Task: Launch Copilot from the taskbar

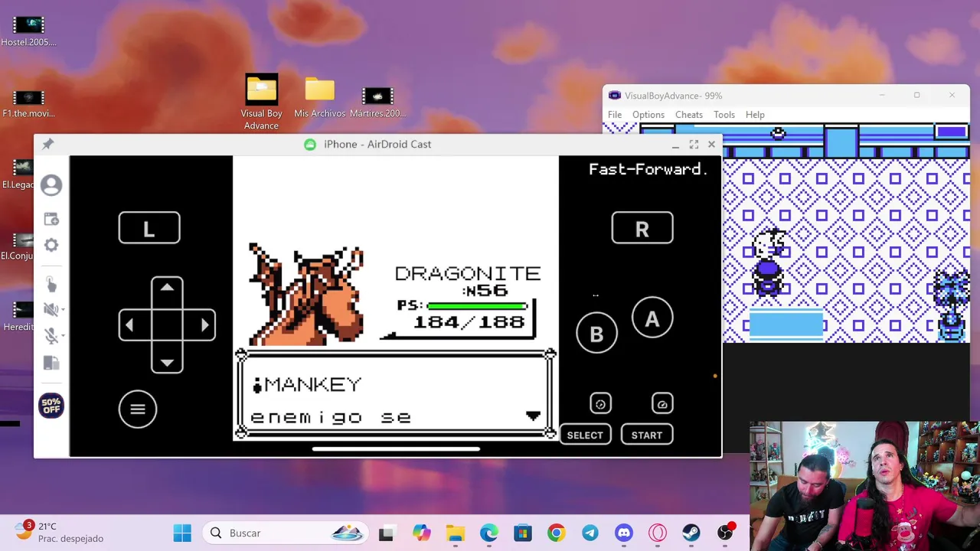Action: (421, 533)
